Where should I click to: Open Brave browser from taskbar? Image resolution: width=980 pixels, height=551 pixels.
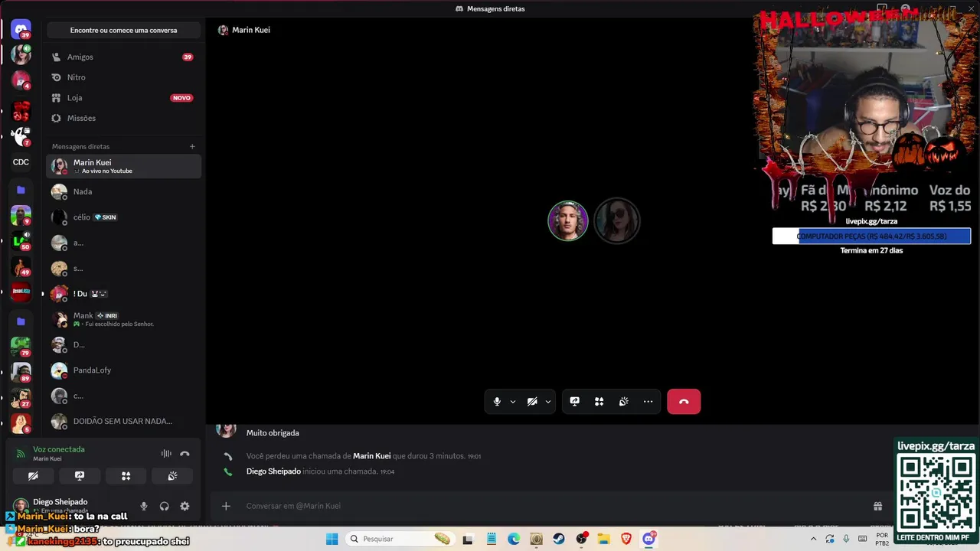(x=626, y=539)
